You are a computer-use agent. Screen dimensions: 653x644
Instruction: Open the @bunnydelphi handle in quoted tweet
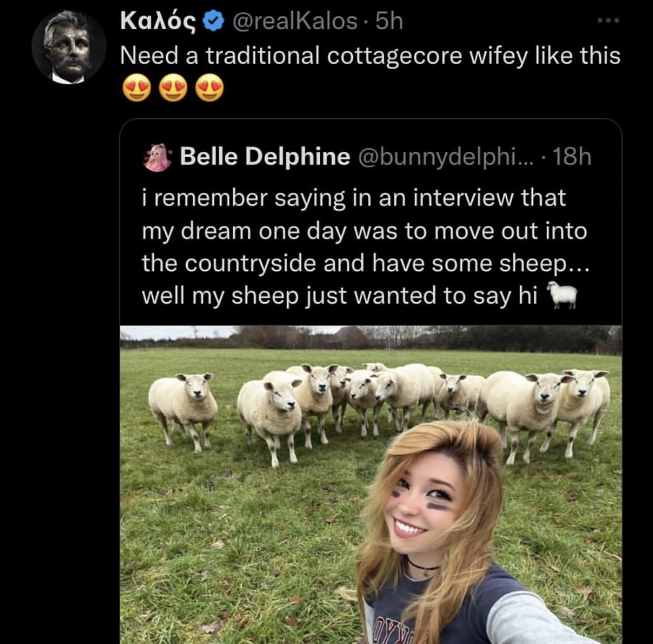click(x=445, y=157)
